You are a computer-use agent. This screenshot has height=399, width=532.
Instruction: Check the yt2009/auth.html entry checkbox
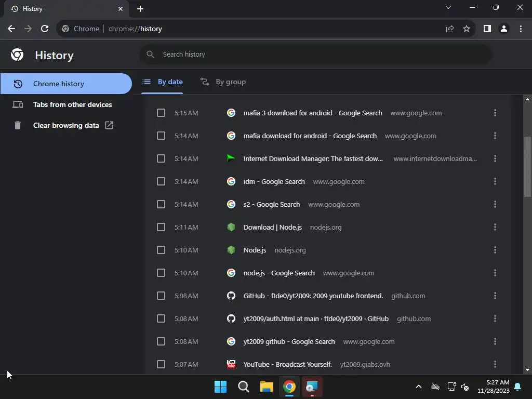click(161, 318)
